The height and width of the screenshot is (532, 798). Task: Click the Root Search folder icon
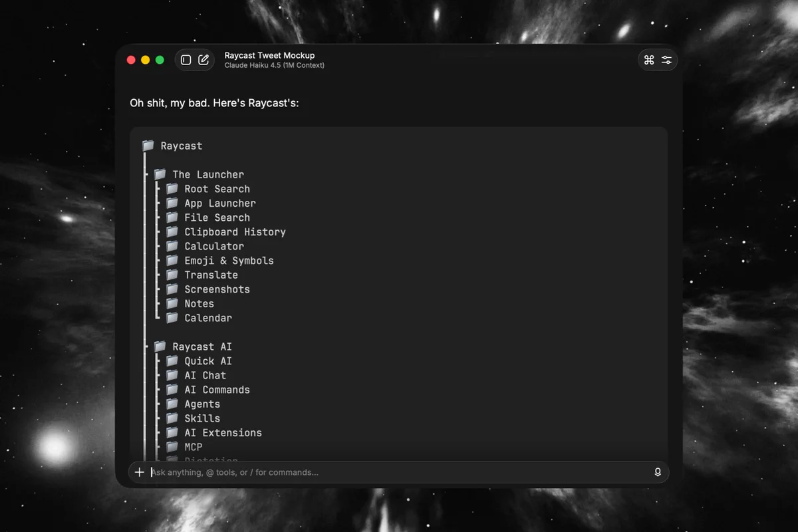click(x=172, y=189)
